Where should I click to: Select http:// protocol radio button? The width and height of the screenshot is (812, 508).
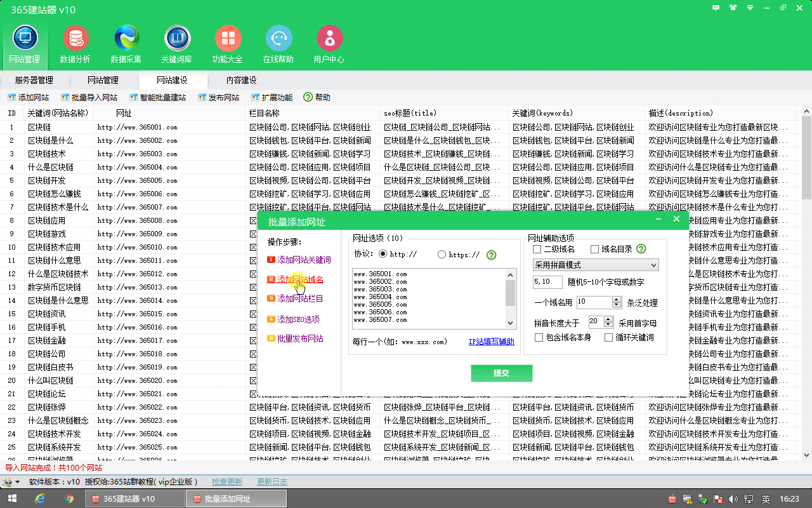tap(383, 254)
